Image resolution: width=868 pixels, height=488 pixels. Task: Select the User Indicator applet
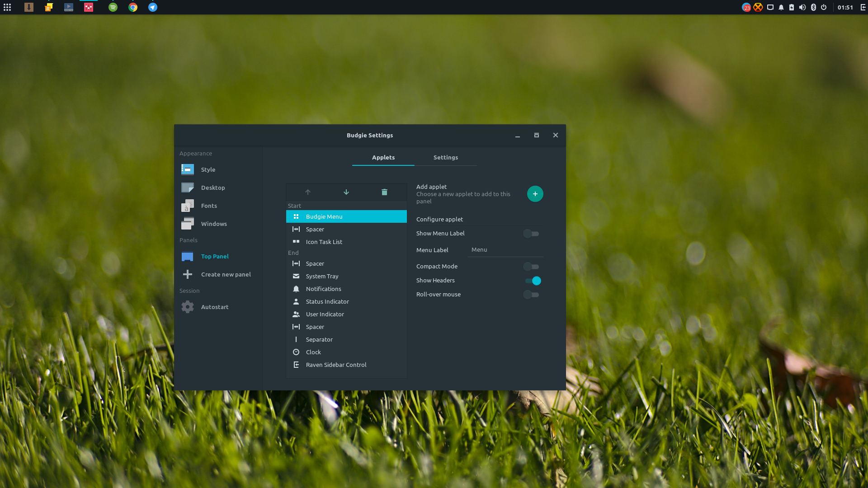(346, 314)
